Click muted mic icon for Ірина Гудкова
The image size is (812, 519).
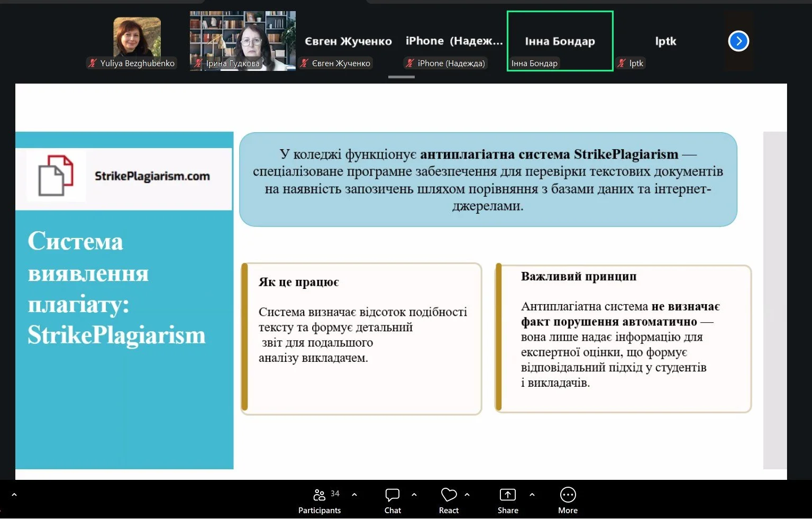(199, 63)
